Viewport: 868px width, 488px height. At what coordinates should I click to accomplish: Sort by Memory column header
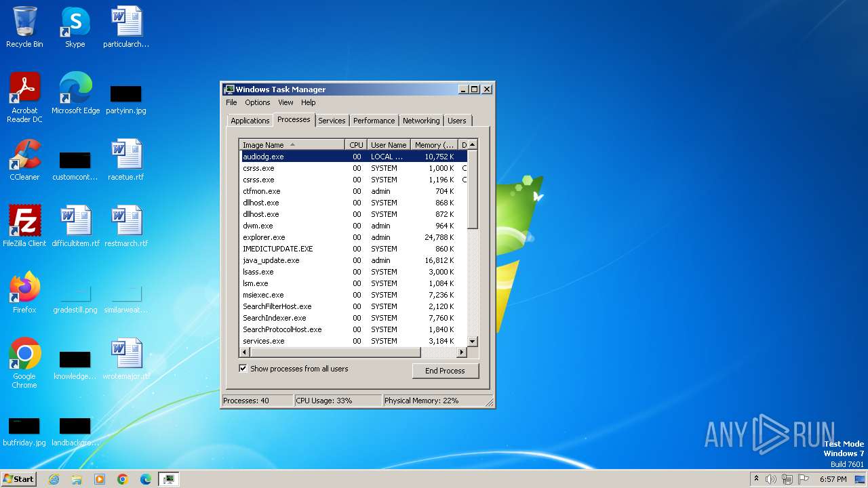435,144
